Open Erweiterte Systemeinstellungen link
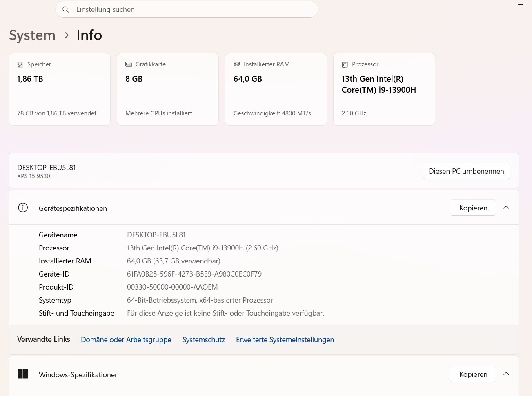 click(285, 340)
